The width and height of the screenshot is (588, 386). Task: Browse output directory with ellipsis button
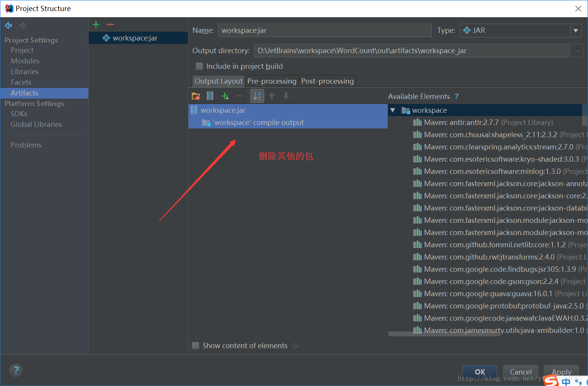click(577, 51)
